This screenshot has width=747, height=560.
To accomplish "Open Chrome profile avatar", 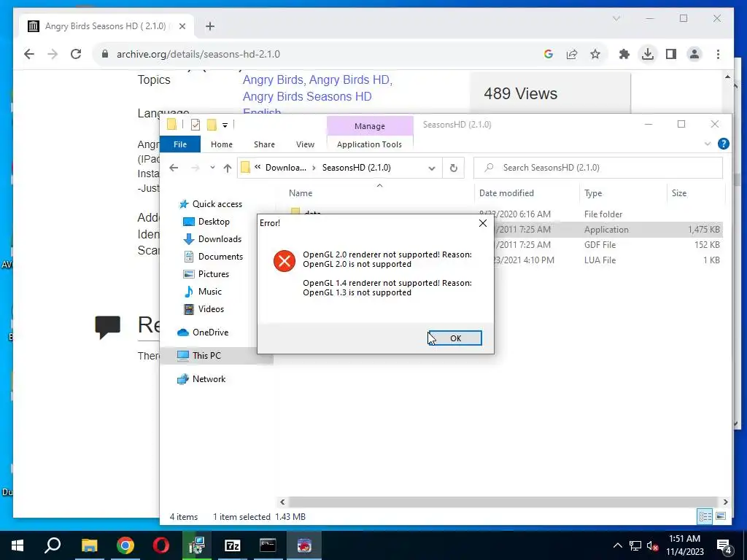I will pyautogui.click(x=694, y=54).
